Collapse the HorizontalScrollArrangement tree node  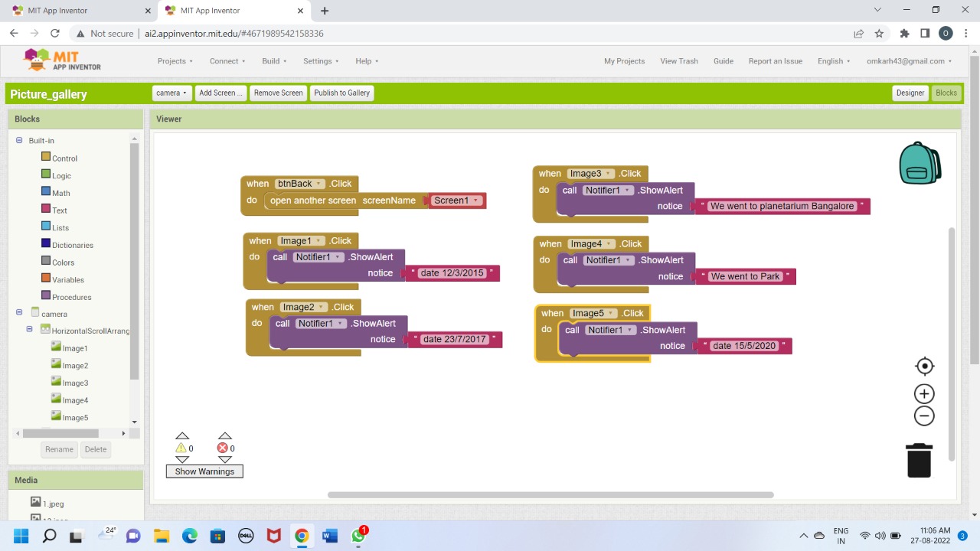click(x=30, y=329)
